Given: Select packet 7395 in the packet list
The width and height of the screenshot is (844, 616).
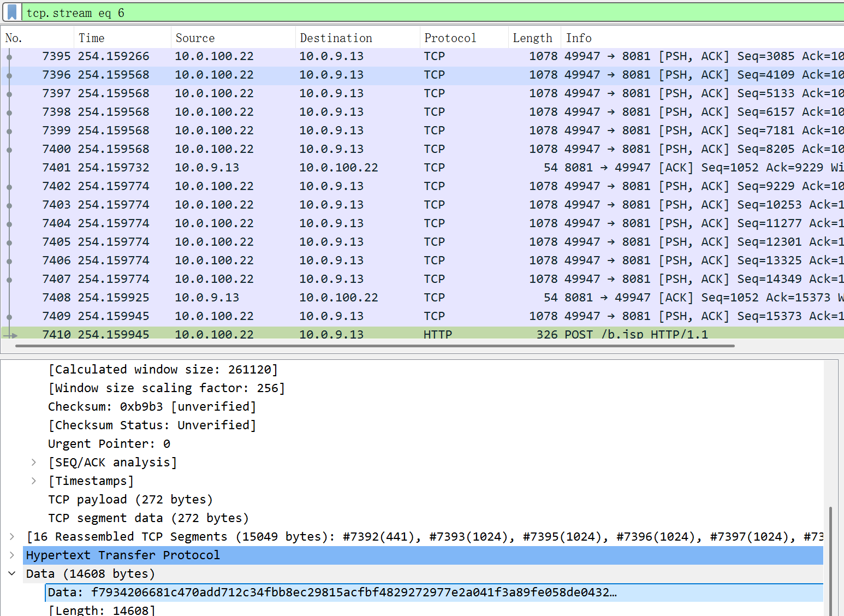Looking at the screenshot, I should (423, 56).
